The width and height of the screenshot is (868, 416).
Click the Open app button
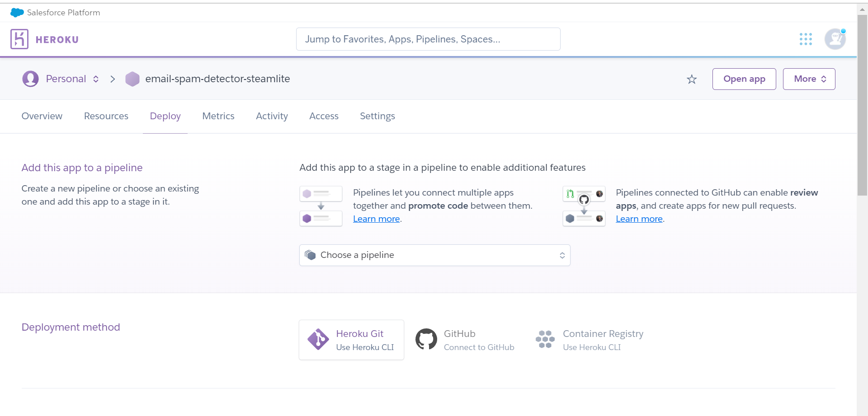(744, 79)
